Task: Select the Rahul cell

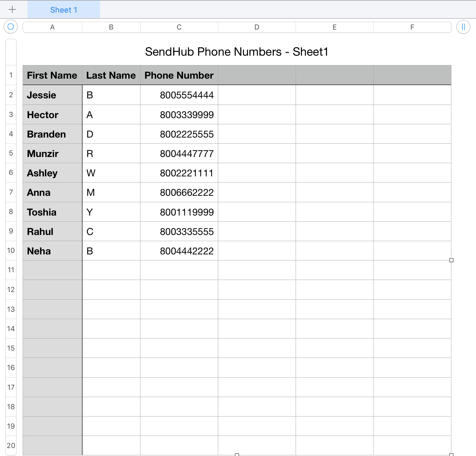Action: tap(52, 231)
